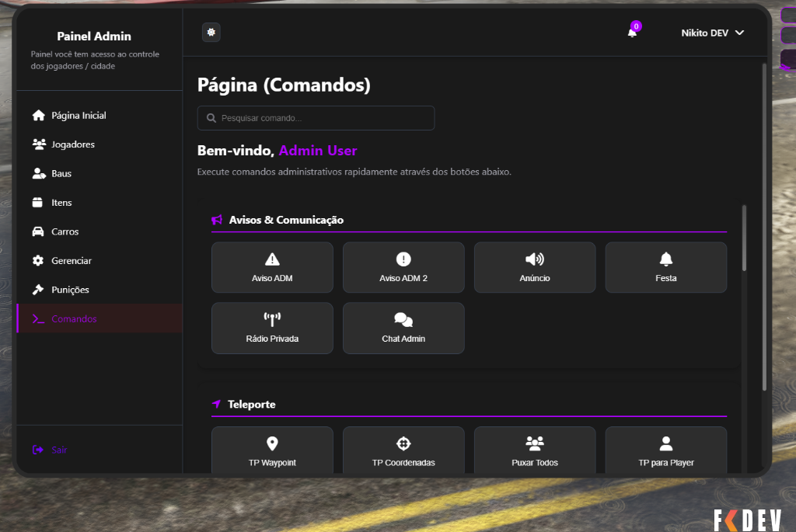Click the settings gear icon in top bar
The height and width of the screenshot is (532, 796).
pyautogui.click(x=211, y=32)
